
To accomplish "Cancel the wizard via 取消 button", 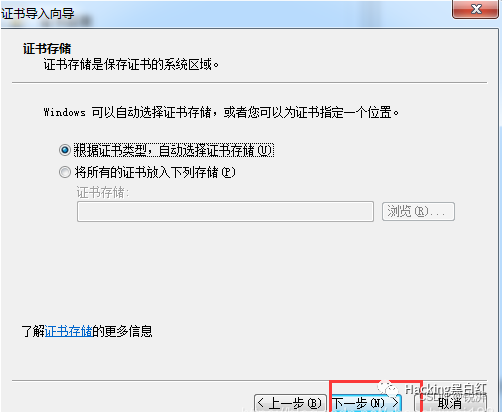I will [x=450, y=403].
